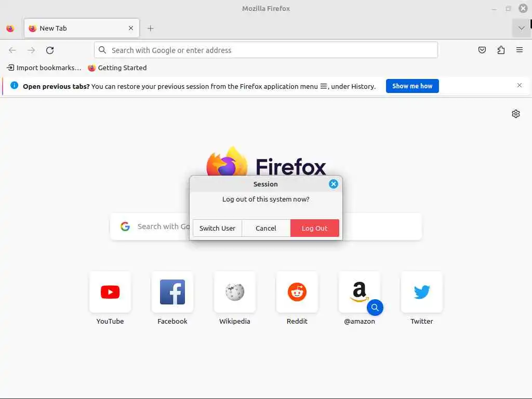This screenshot has width=532, height=399.
Task: Open the Extensions puzzle icon
Action: [x=501, y=50]
